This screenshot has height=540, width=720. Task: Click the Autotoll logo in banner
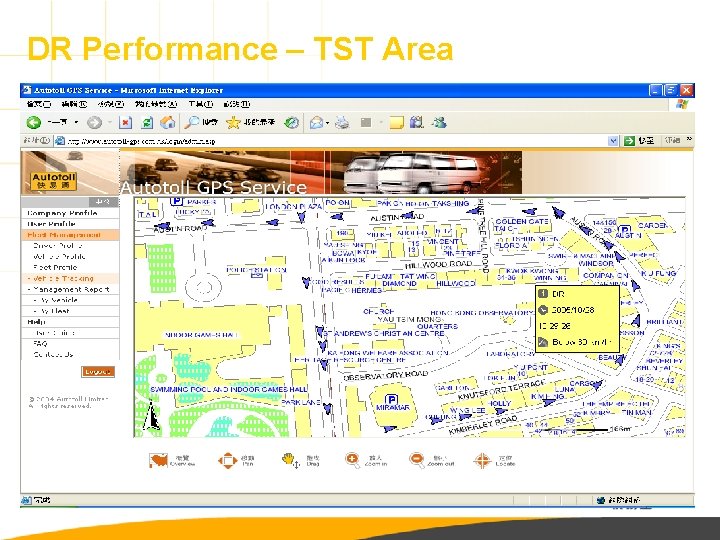53,181
